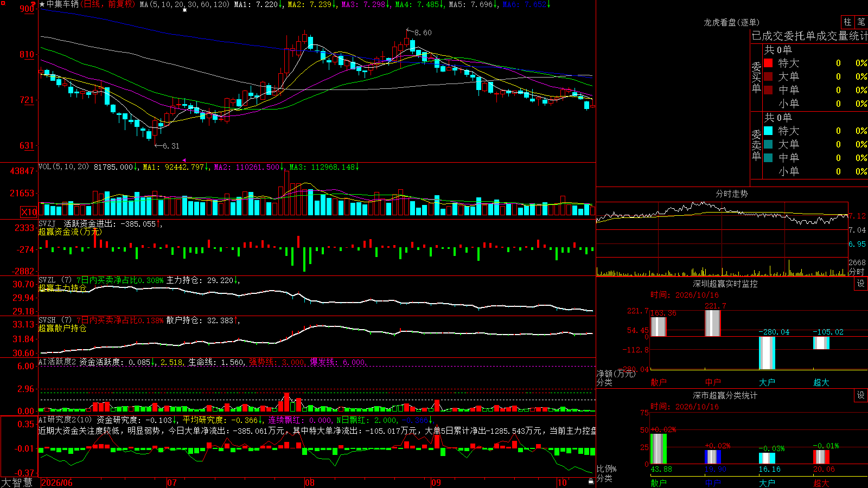Image resolution: width=868 pixels, height=488 pixels.
Task: Click the red 特大 buy-order color swatch
Action: point(768,63)
